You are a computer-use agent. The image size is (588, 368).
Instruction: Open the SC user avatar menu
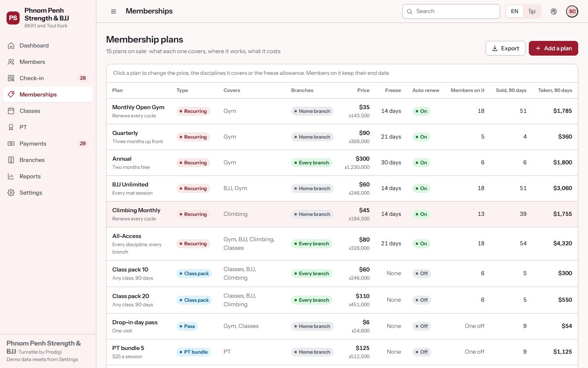[x=572, y=11]
